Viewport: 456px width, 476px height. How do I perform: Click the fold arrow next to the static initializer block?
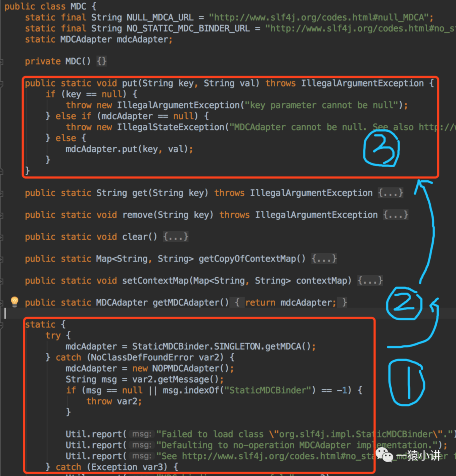3,324
